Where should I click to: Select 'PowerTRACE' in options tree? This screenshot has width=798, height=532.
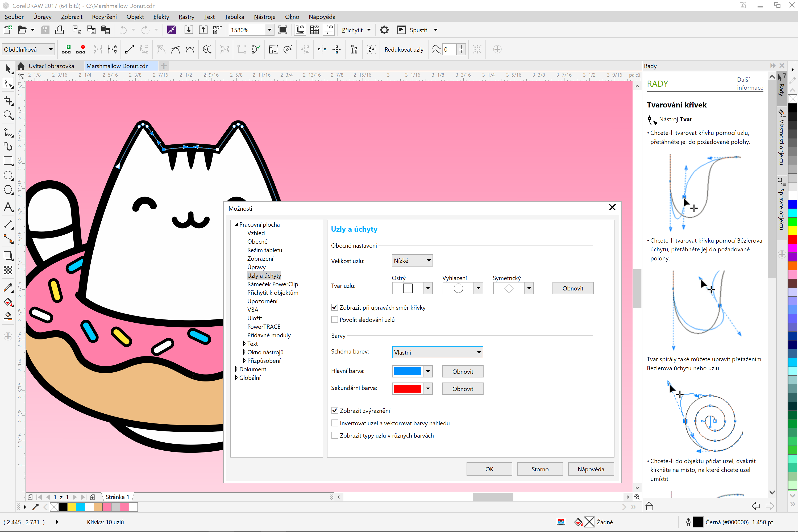point(264,326)
